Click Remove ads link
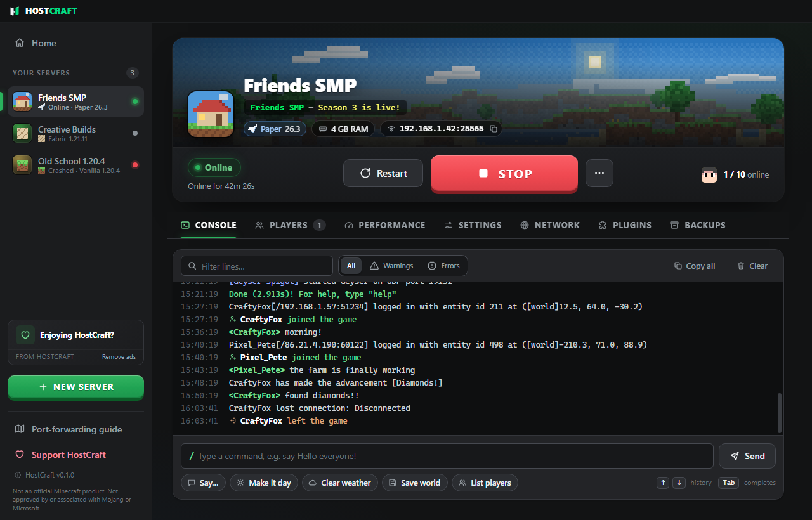Image resolution: width=812 pixels, height=520 pixels. [x=119, y=357]
